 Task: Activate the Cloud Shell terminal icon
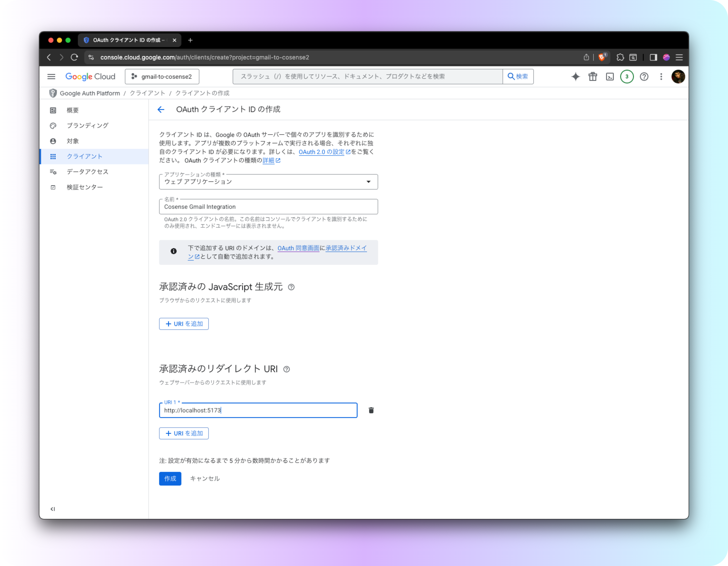(610, 77)
